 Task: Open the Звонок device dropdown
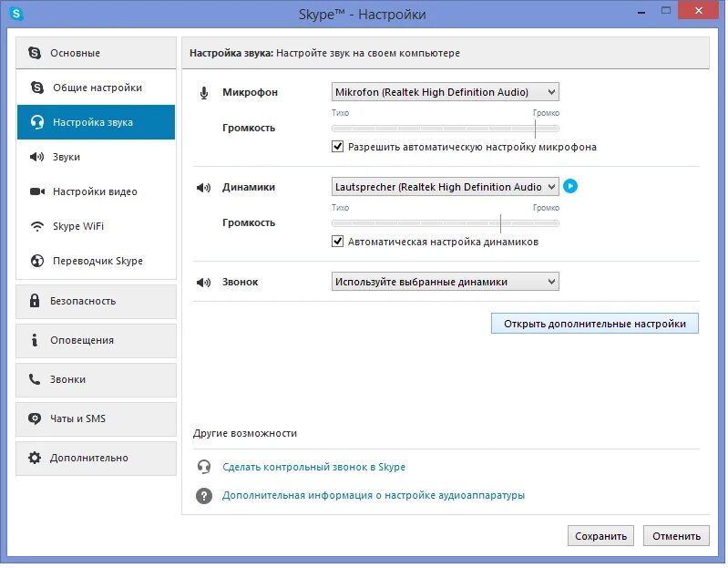coord(446,282)
